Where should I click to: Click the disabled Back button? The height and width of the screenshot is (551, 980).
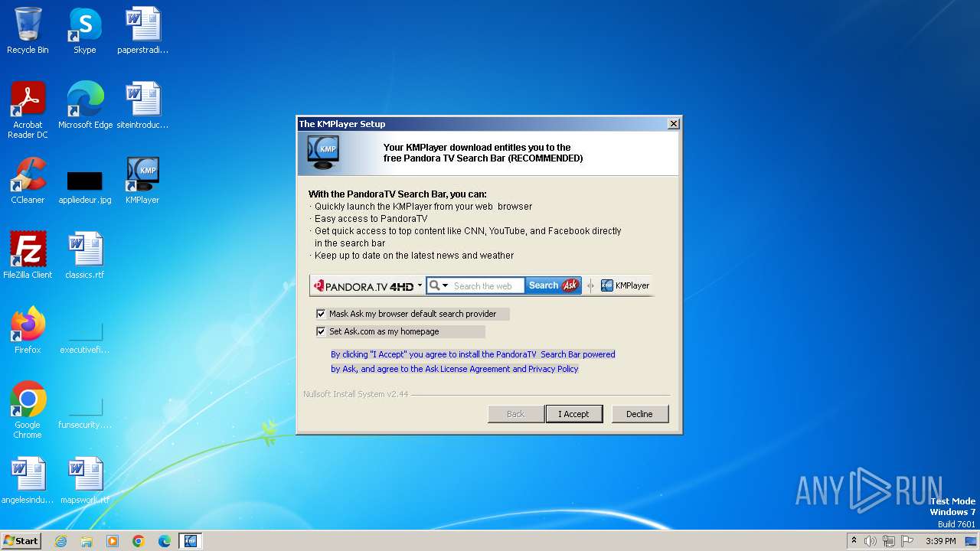point(515,414)
